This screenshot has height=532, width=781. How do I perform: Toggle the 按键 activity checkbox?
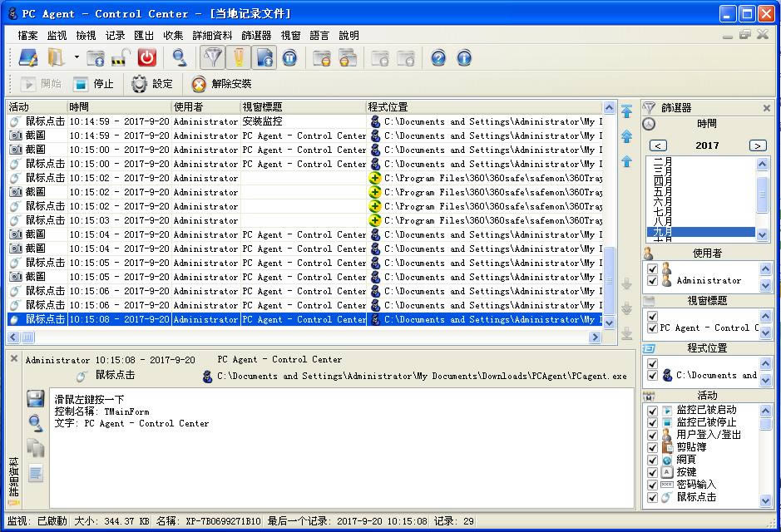653,472
